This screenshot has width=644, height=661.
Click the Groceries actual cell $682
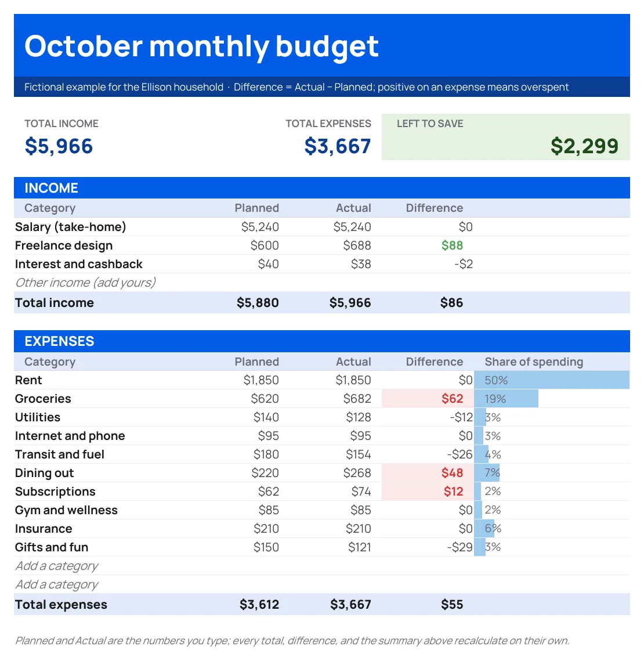click(x=357, y=399)
